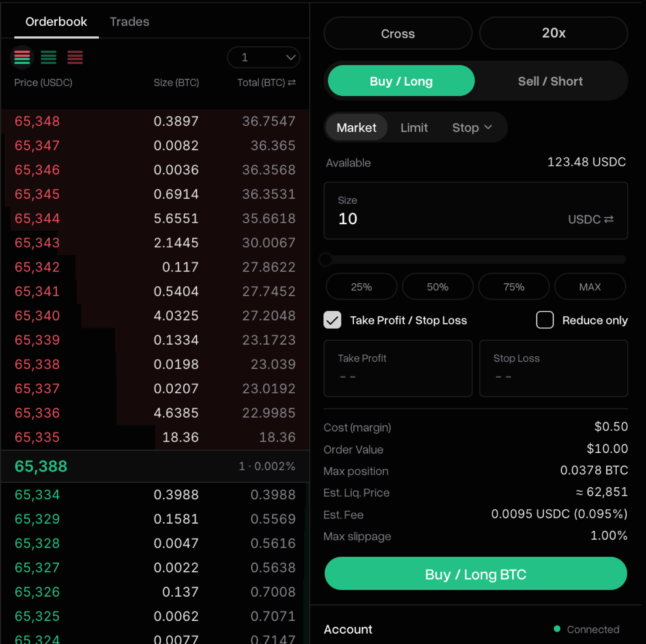Focus the Stop Loss input field

(x=553, y=368)
